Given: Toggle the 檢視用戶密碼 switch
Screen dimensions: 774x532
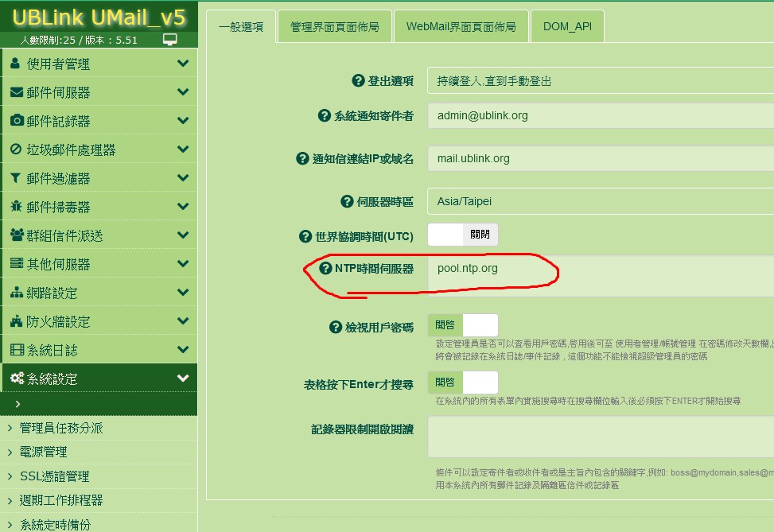Looking at the screenshot, I should (463, 325).
